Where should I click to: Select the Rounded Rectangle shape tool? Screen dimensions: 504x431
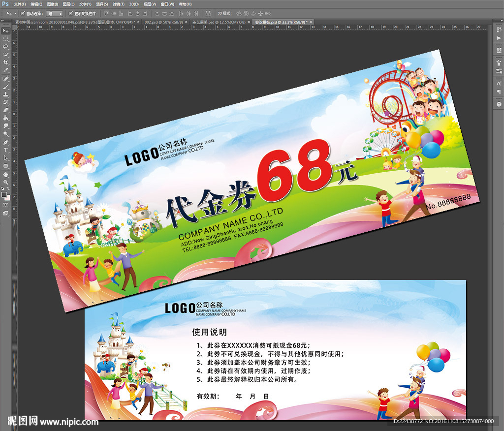[x=6, y=166]
